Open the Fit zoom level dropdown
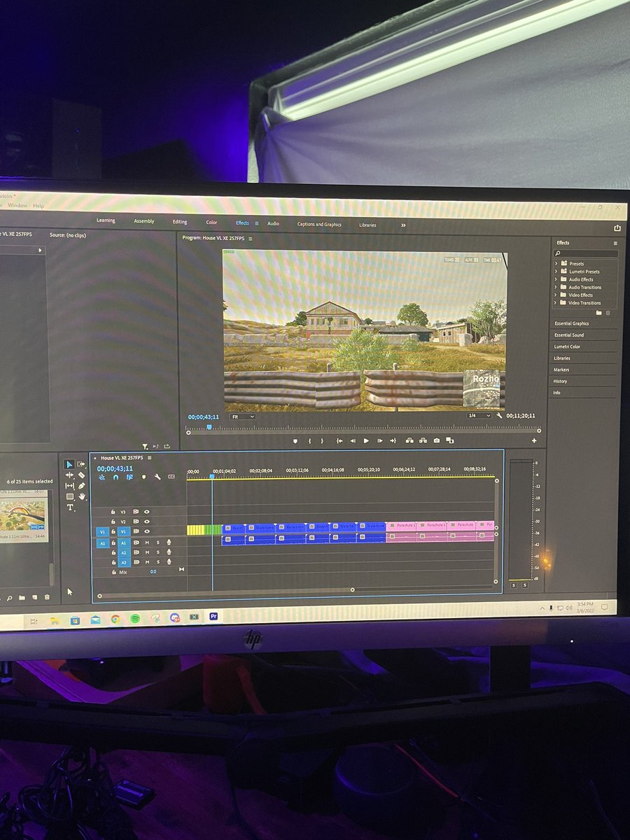Viewport: 630px width, 840px height. [x=243, y=416]
